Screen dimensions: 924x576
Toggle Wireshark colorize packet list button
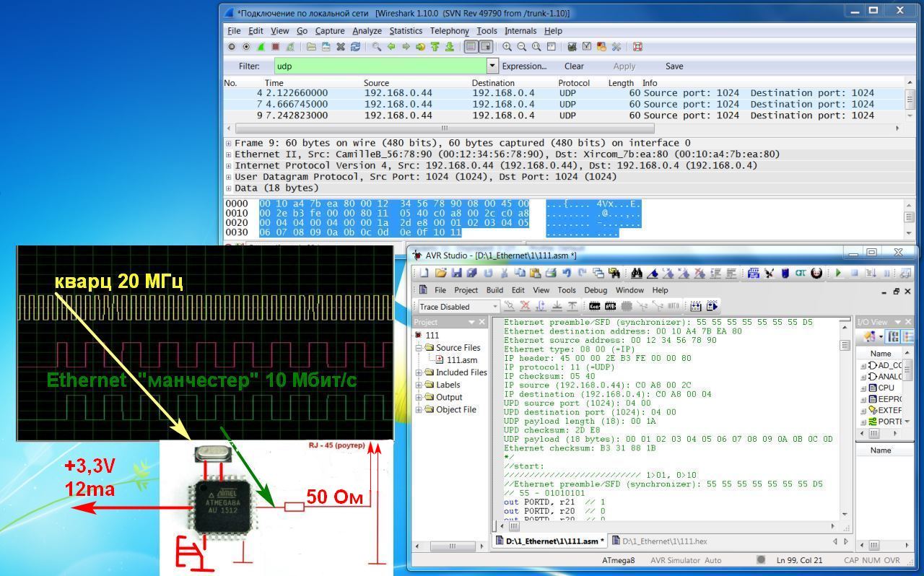[471, 47]
